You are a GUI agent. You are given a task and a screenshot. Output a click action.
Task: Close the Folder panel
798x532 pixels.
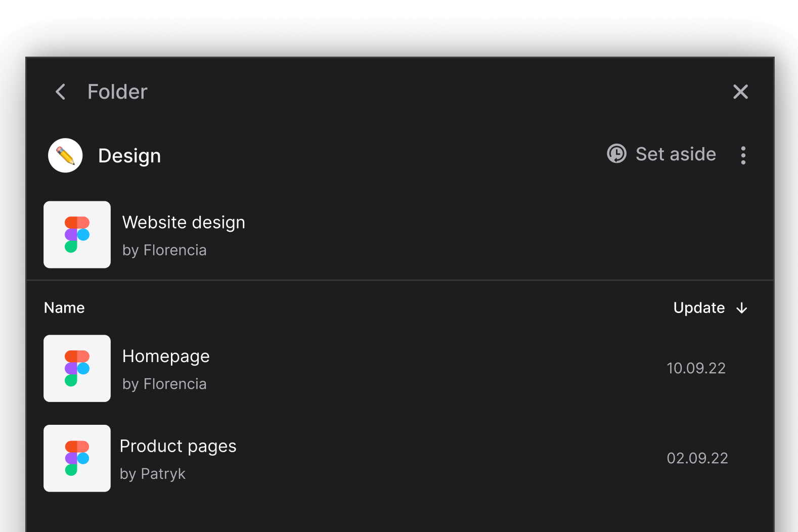[740, 92]
